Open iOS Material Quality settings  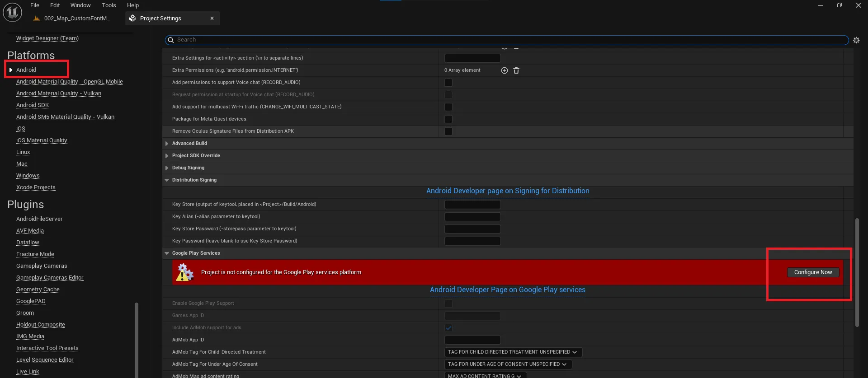(42, 140)
